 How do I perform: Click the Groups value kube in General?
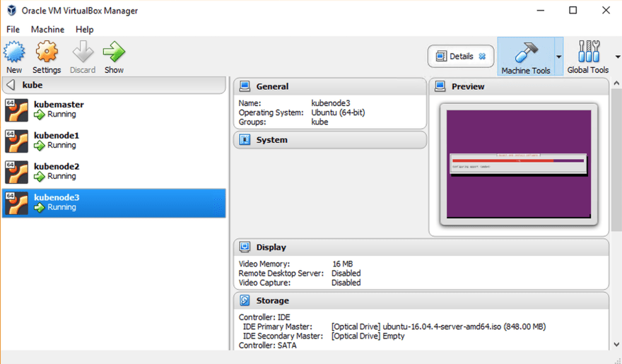(319, 122)
